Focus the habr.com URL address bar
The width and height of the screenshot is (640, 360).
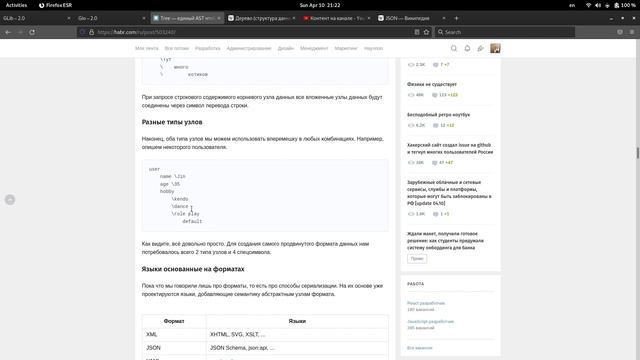pyautogui.click(x=253, y=32)
